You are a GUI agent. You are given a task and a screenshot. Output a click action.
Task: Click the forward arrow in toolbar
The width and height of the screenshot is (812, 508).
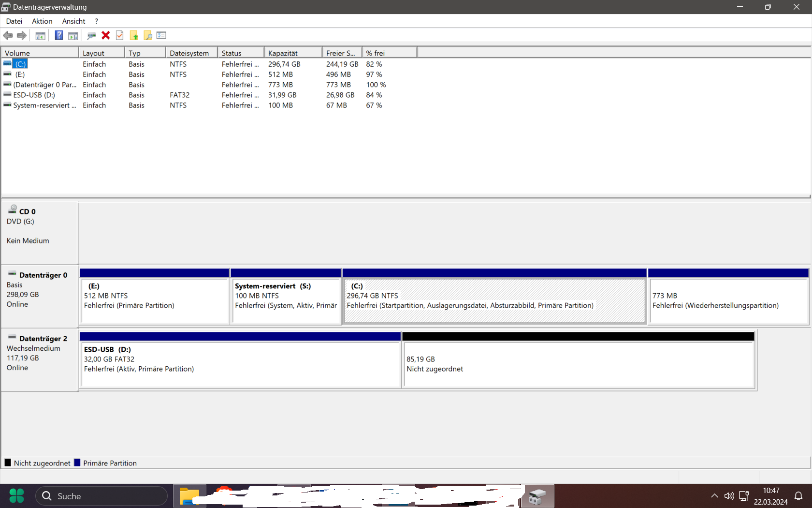pos(22,35)
